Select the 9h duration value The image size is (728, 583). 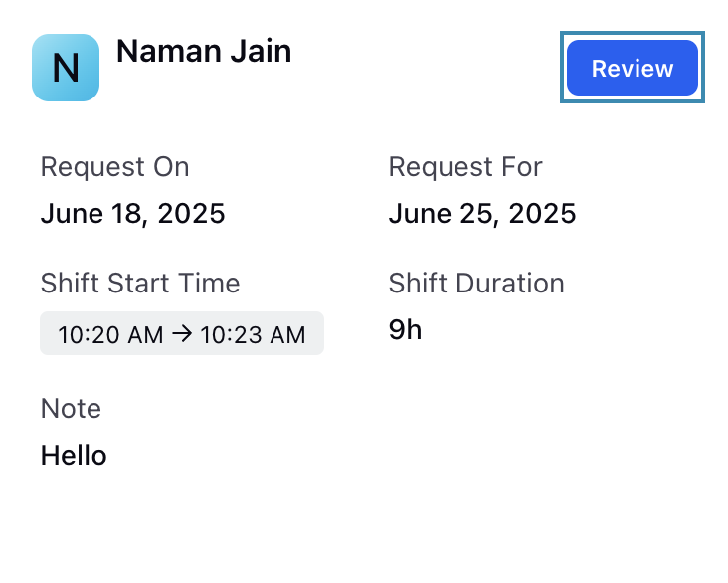tap(405, 330)
